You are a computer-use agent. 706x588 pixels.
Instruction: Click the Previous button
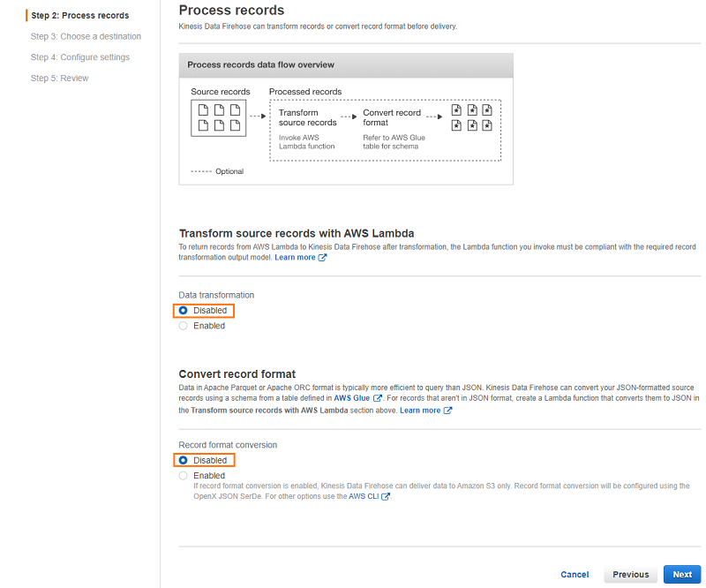pyautogui.click(x=630, y=575)
